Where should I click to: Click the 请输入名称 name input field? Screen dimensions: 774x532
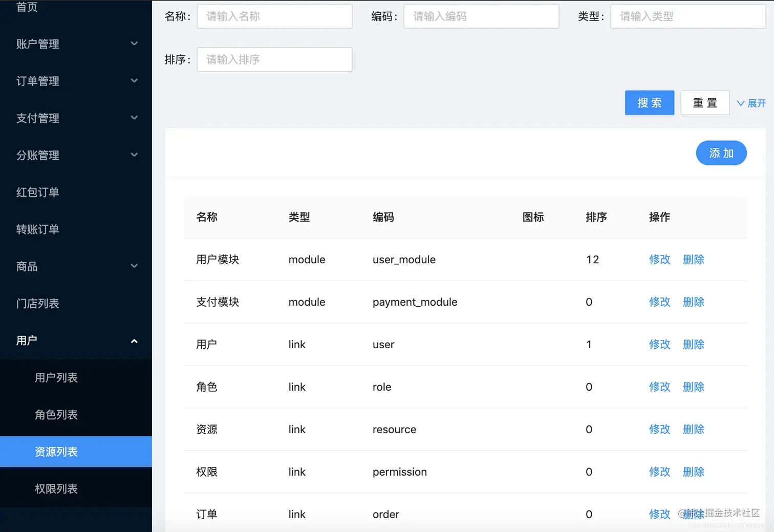tap(274, 16)
